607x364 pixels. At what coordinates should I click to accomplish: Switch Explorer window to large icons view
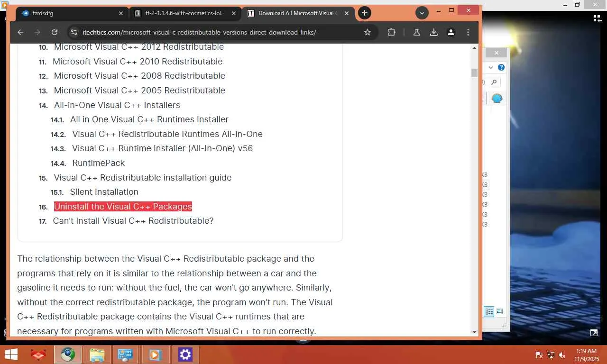499,311
